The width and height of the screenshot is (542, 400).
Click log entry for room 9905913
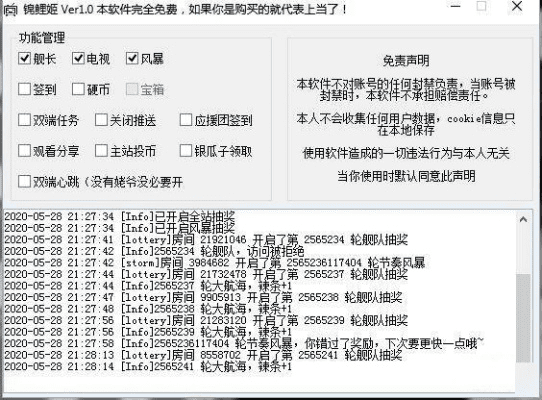203,297
